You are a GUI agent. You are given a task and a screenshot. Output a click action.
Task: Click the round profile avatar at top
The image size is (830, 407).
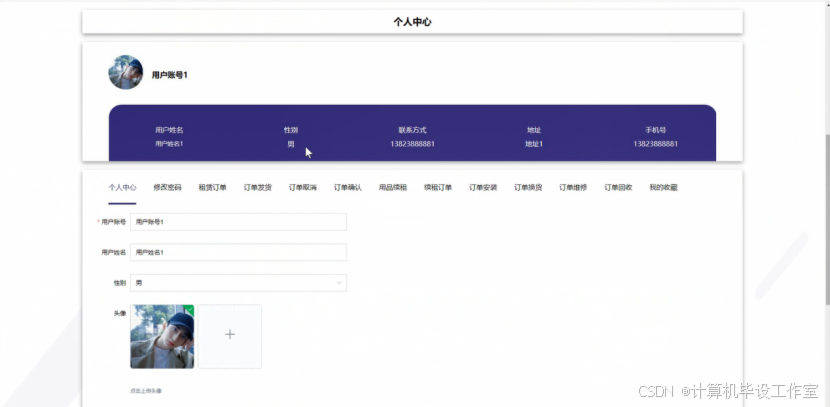(x=125, y=72)
